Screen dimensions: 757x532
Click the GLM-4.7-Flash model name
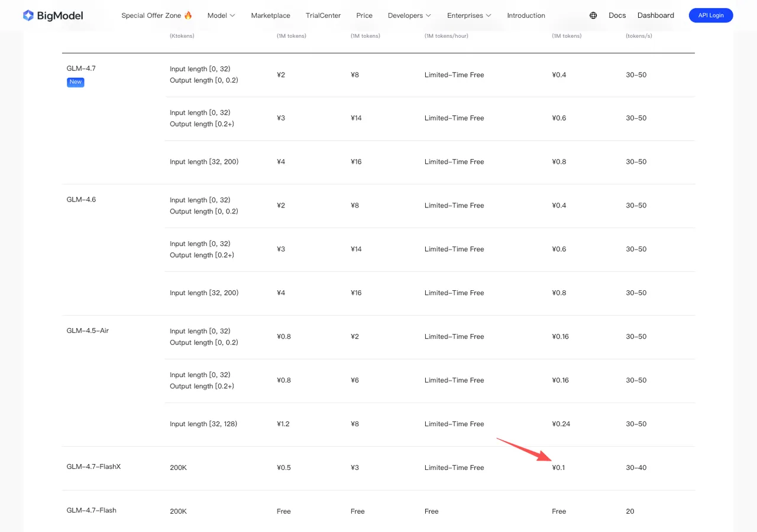point(91,511)
